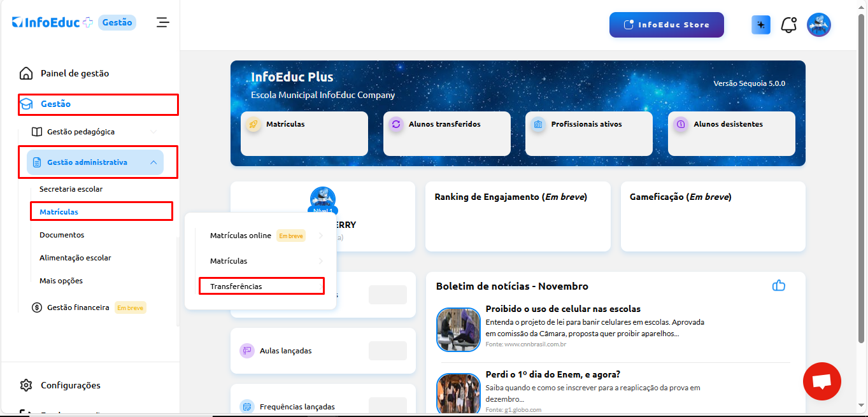This screenshot has width=868, height=417.
Task: Open Configurações gear icon
Action: click(26, 385)
